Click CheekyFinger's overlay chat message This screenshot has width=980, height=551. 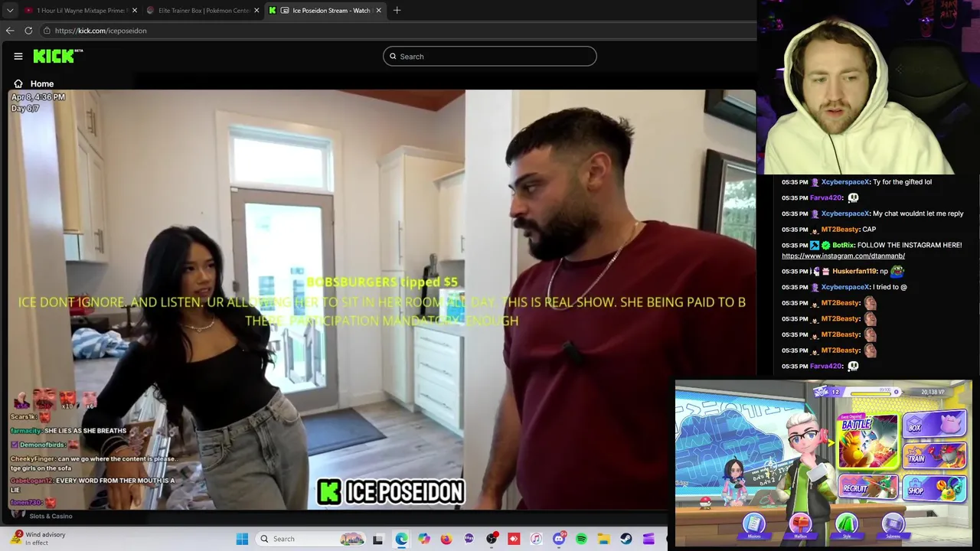[93, 463]
